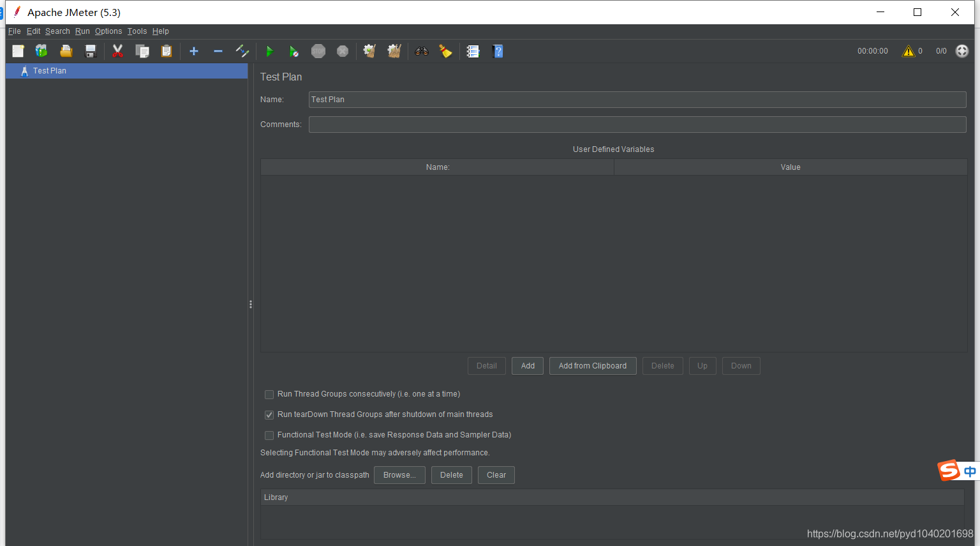Viewport: 980px width, 546px height.
Task: Click the Search binoculars icon
Action: pos(421,51)
